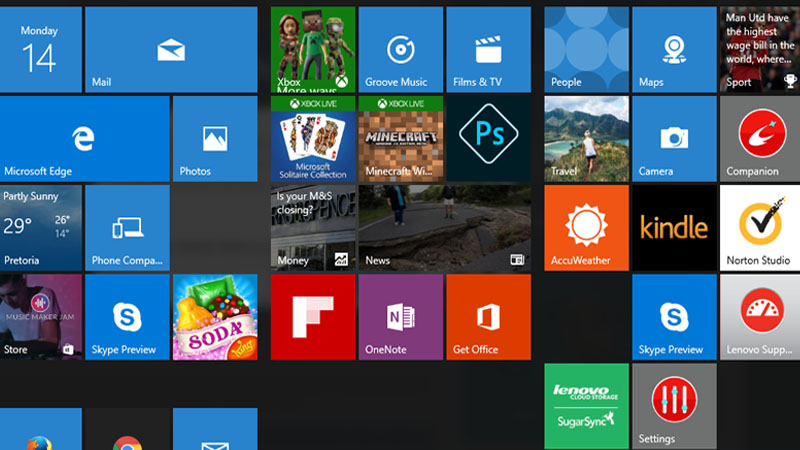Open the Store tile

pyautogui.click(x=40, y=317)
